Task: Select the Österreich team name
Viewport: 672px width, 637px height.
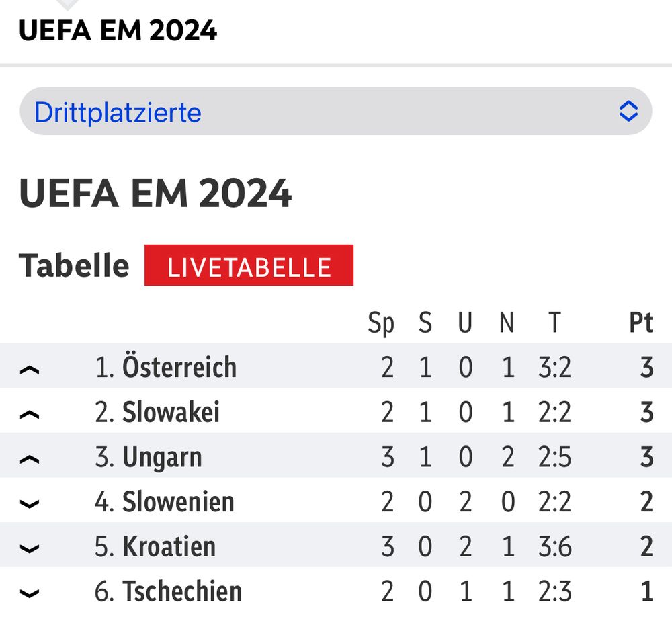Action: click(179, 368)
